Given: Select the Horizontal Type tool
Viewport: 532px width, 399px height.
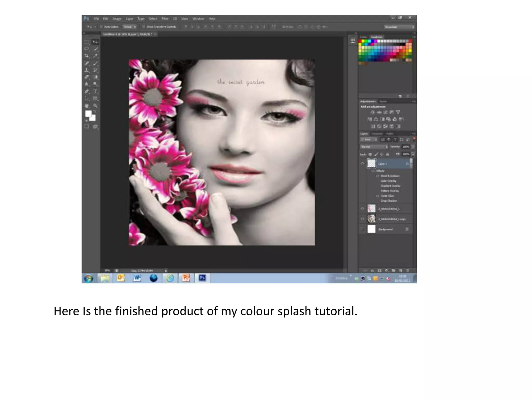Looking at the screenshot, I should point(95,91).
